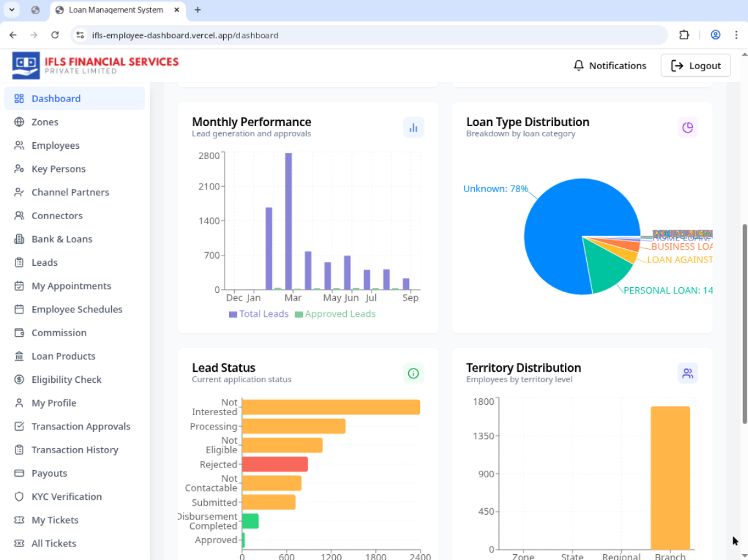Reload the page with the refresh icon
This screenshot has width=748, height=560.
[x=55, y=35]
